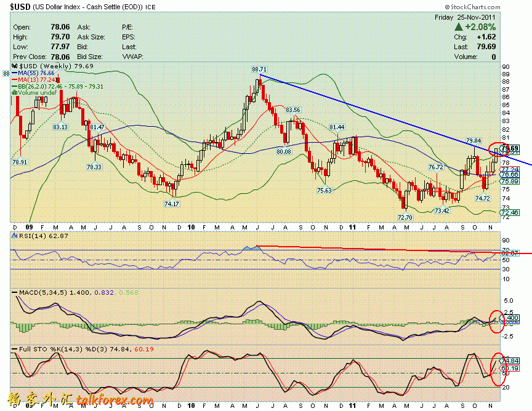The height and width of the screenshot is (411, 532).
Task: Click the Last value 79.69 in header
Action: pos(486,47)
